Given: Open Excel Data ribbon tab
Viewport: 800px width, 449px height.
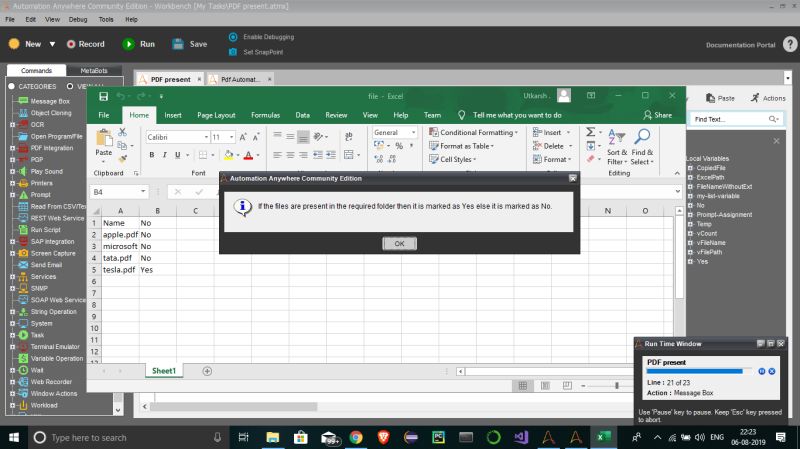Looking at the screenshot, I should tap(303, 115).
